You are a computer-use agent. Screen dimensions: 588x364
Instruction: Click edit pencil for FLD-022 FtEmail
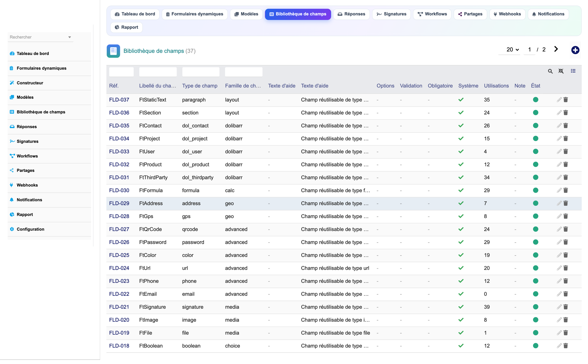[x=559, y=294]
